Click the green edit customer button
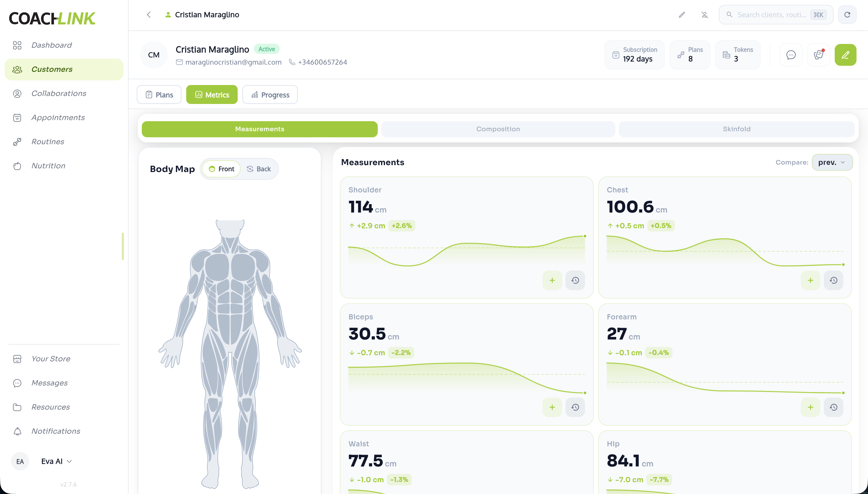The image size is (868, 494). pyautogui.click(x=845, y=55)
